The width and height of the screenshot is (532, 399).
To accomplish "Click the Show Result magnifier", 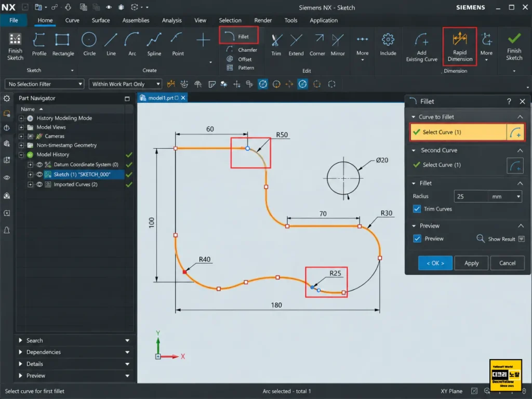I will tap(481, 238).
